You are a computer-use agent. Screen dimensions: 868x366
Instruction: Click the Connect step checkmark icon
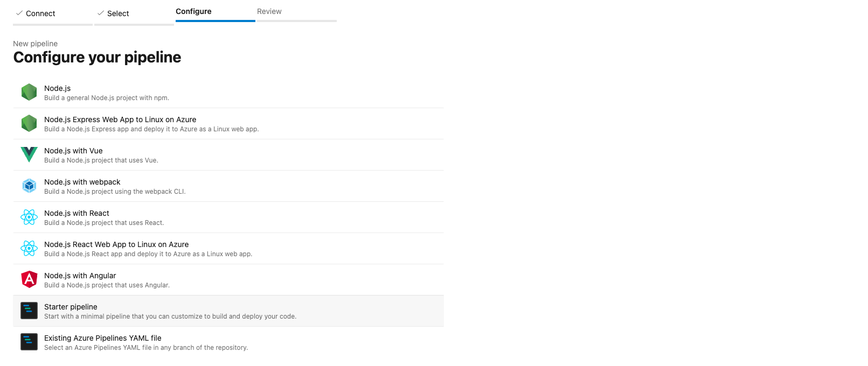click(x=19, y=13)
